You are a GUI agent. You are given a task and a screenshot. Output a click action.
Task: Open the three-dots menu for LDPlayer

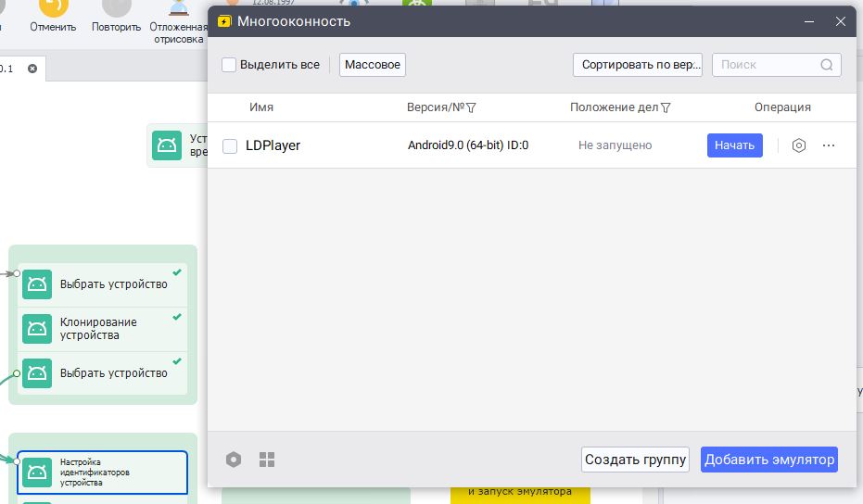pyautogui.click(x=829, y=145)
